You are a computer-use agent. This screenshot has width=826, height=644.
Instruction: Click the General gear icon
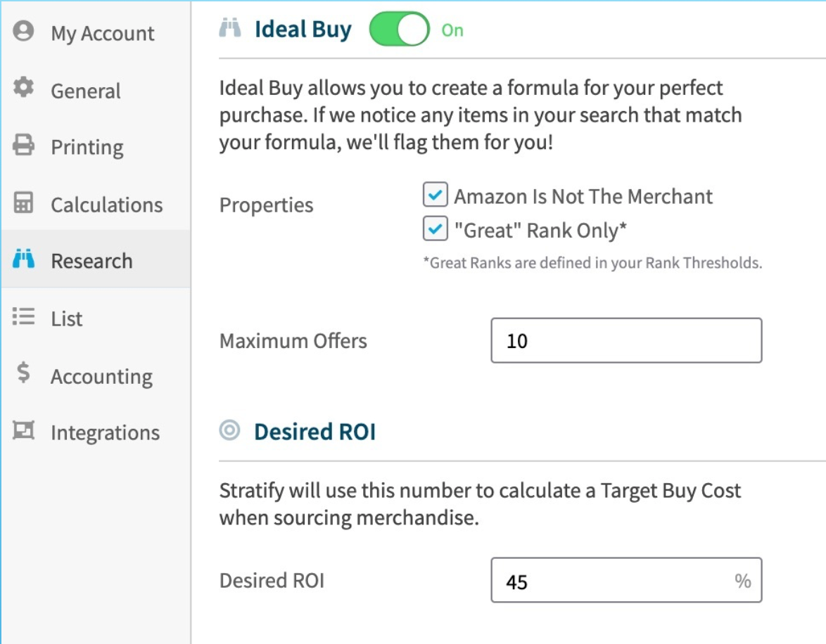tap(23, 87)
